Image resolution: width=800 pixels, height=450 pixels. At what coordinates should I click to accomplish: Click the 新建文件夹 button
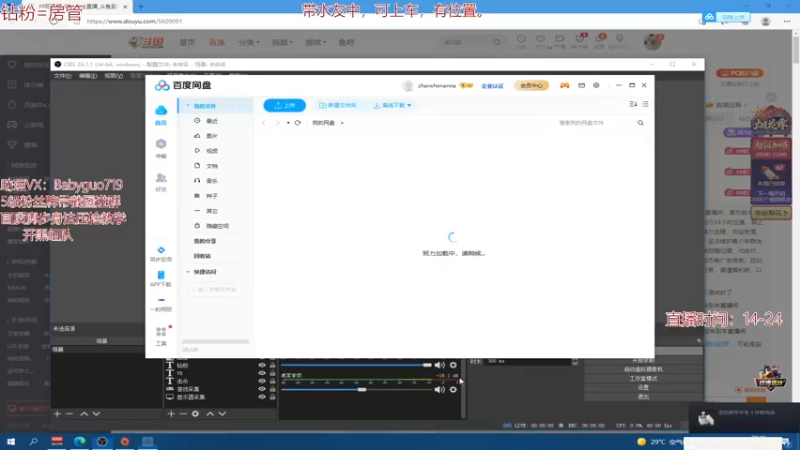(337, 105)
